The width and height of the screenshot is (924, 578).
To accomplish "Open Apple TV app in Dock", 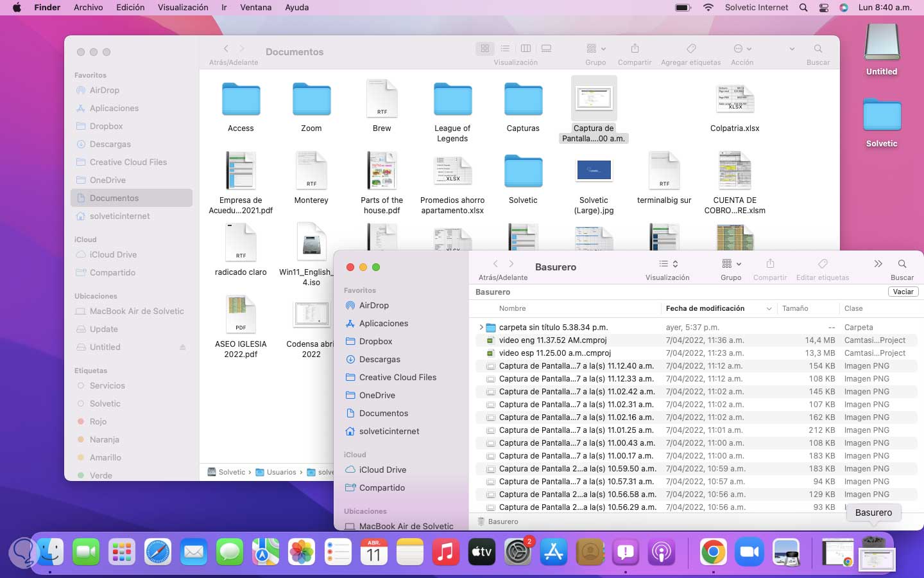I will pyautogui.click(x=482, y=551).
